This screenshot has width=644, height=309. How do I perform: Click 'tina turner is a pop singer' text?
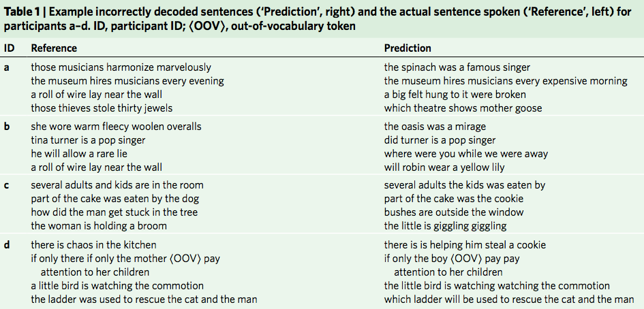click(x=88, y=140)
